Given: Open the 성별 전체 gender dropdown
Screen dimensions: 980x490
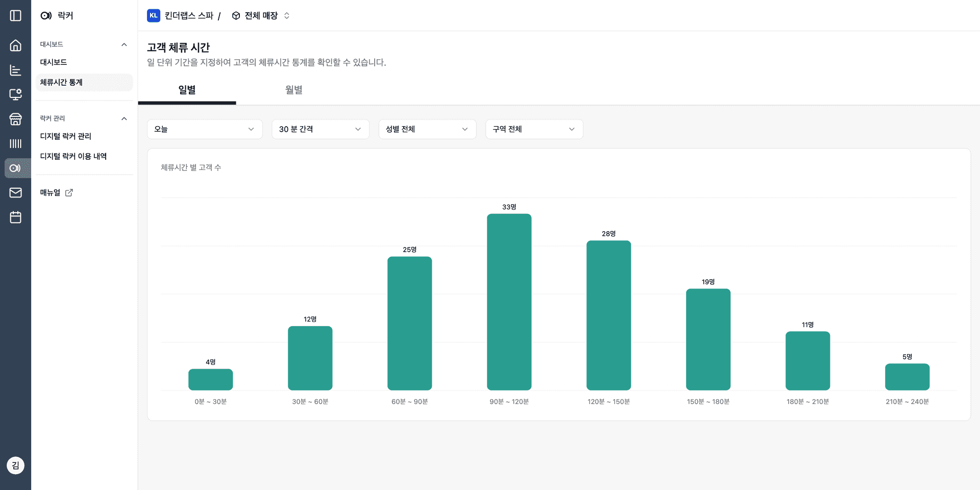Looking at the screenshot, I should pyautogui.click(x=427, y=129).
